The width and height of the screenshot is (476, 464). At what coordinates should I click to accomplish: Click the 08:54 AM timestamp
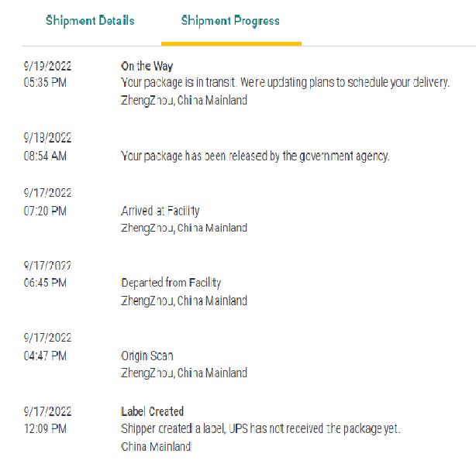(x=45, y=156)
